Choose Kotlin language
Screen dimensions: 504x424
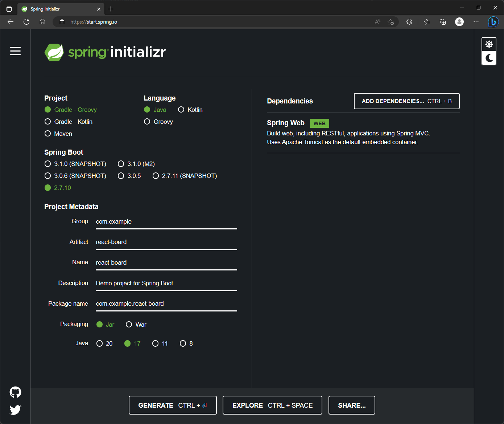click(x=190, y=110)
